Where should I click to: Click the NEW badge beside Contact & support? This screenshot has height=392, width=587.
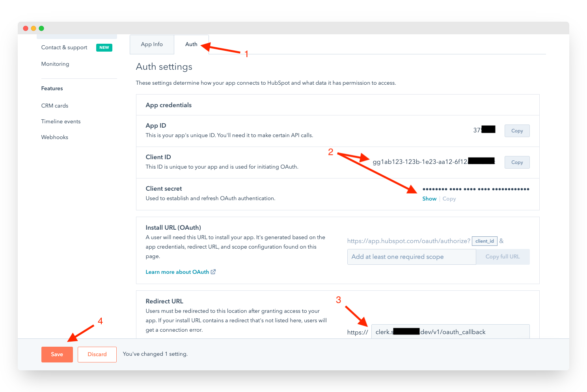(x=104, y=48)
